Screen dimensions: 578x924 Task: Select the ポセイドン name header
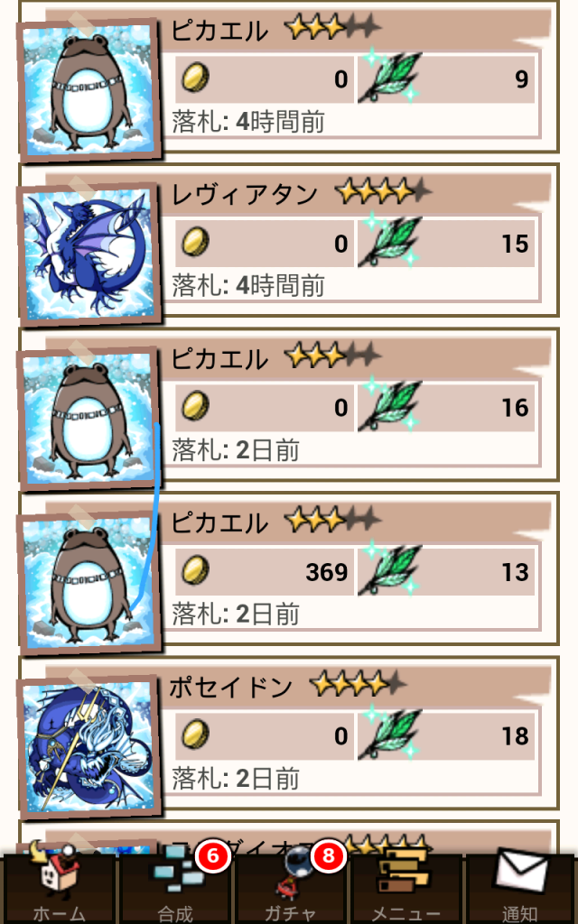point(230,687)
